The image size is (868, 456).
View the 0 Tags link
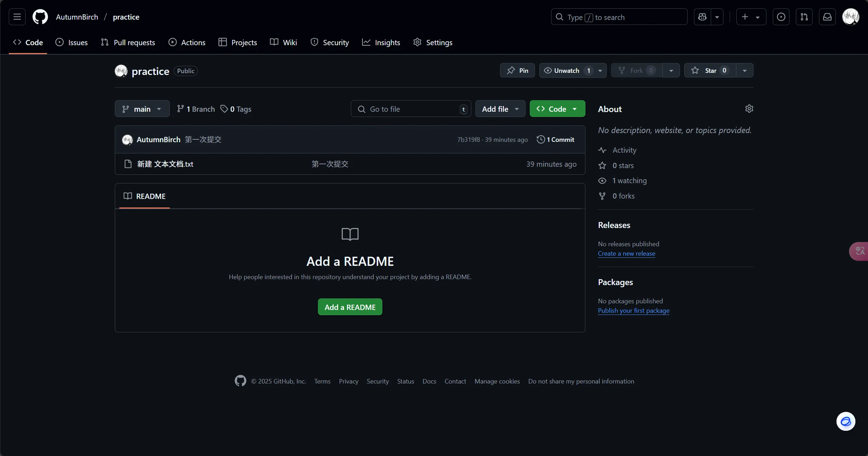click(x=236, y=109)
